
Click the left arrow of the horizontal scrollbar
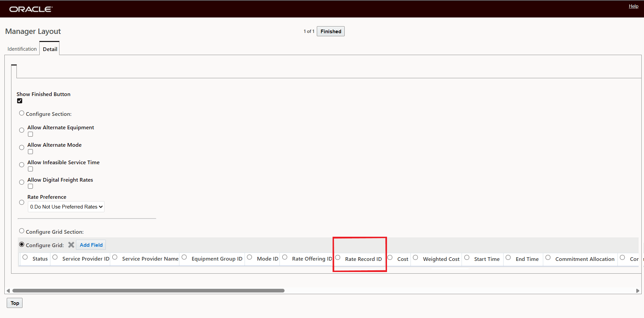coord(8,291)
